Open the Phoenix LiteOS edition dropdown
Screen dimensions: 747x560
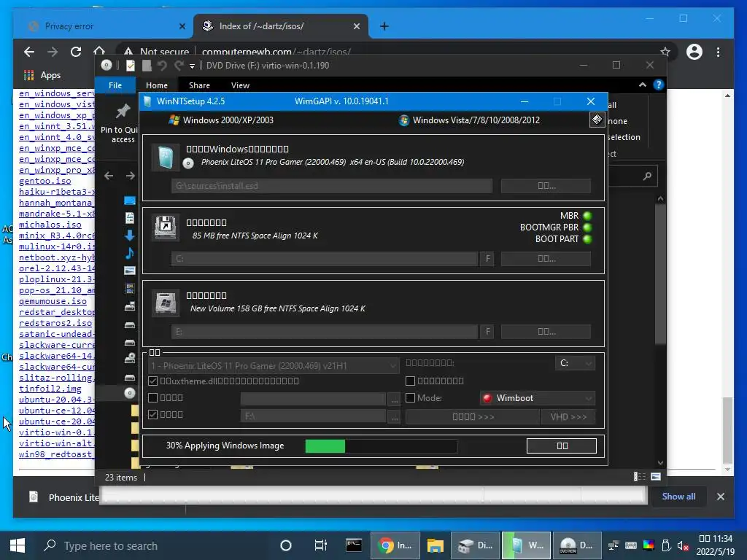click(x=274, y=366)
